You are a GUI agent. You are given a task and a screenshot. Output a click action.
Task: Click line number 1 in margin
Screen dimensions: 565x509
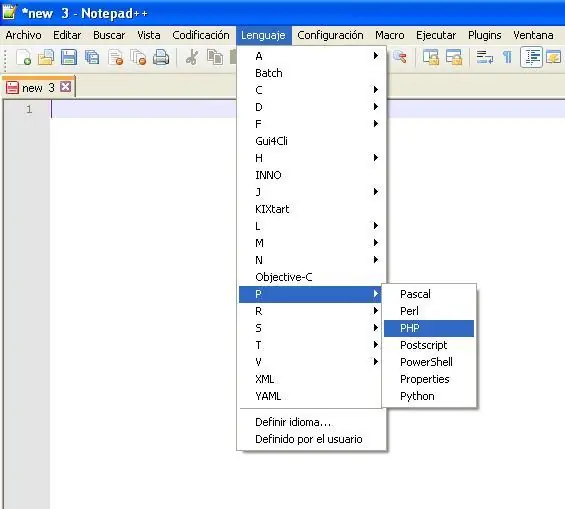(x=29, y=109)
